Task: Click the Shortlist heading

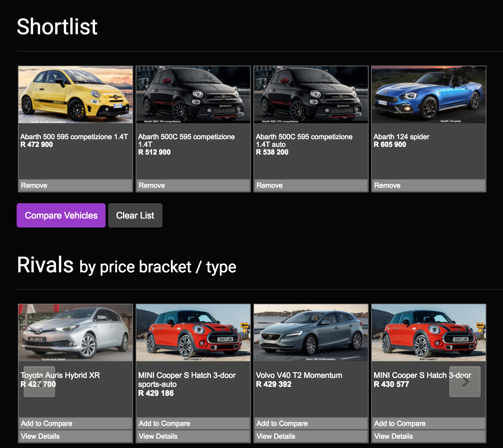Action: (57, 26)
